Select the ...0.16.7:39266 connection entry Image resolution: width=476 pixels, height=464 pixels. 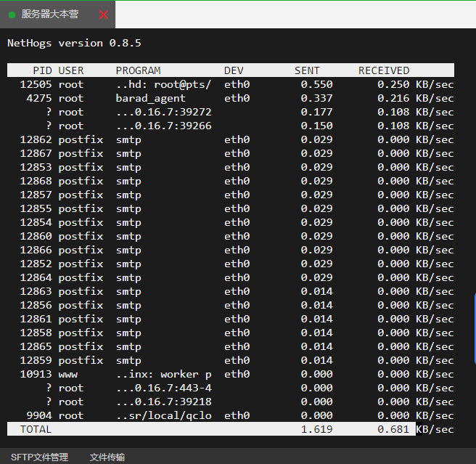[164, 126]
